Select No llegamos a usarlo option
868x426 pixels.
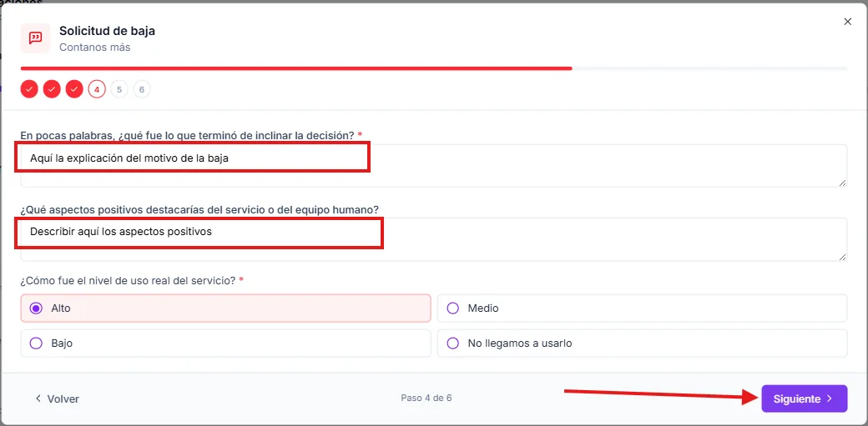(642, 343)
